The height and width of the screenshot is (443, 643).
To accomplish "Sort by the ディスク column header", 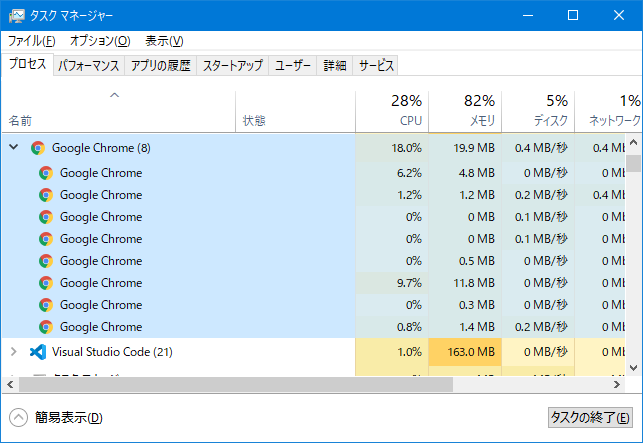I will pos(538,112).
